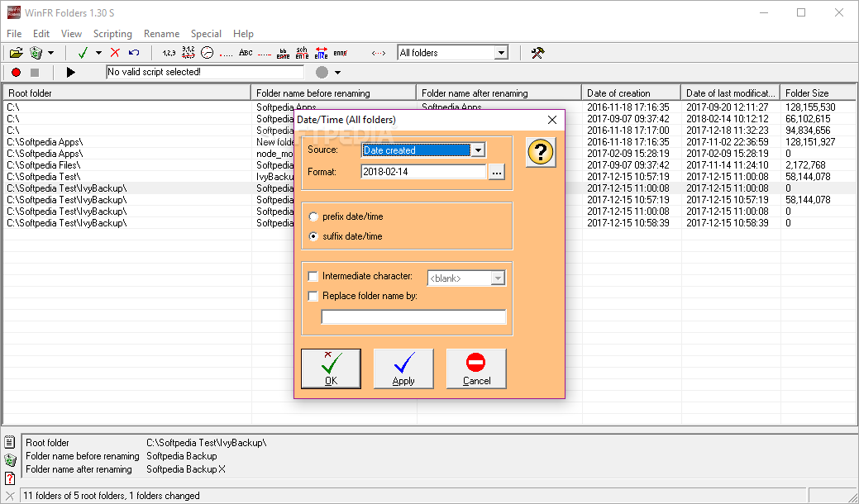
Task: Open the Edit menu
Action: [x=41, y=34]
